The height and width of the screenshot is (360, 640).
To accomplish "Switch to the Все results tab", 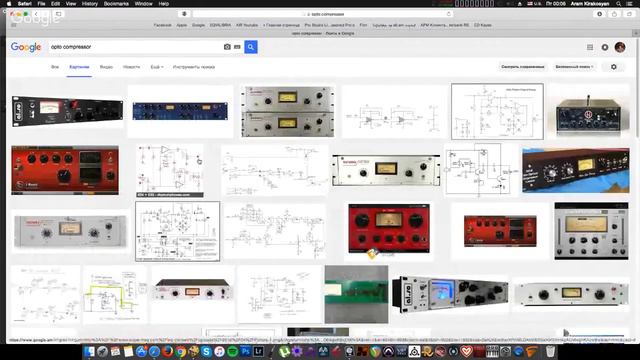I will tap(55, 67).
